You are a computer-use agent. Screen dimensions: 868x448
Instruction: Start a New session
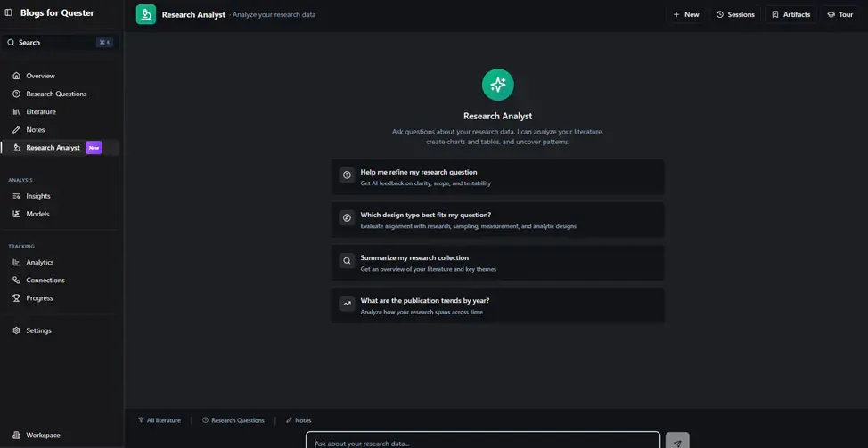coord(686,14)
